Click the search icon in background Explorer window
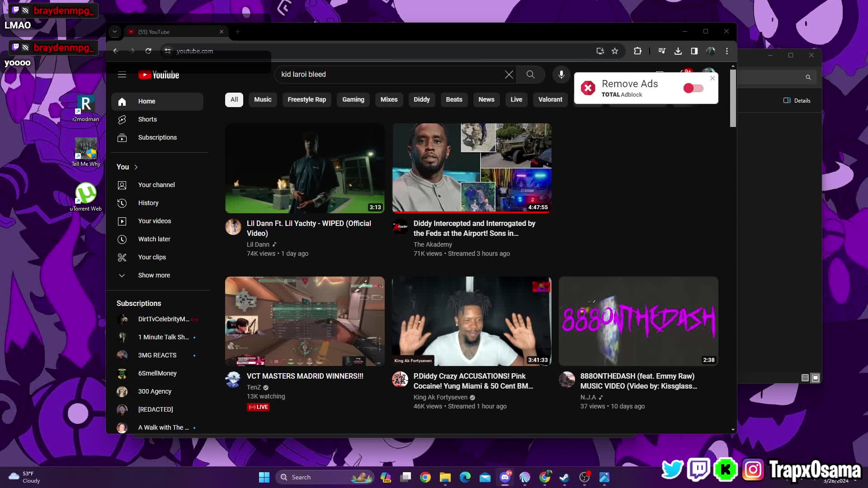The image size is (868, 488). click(808, 77)
